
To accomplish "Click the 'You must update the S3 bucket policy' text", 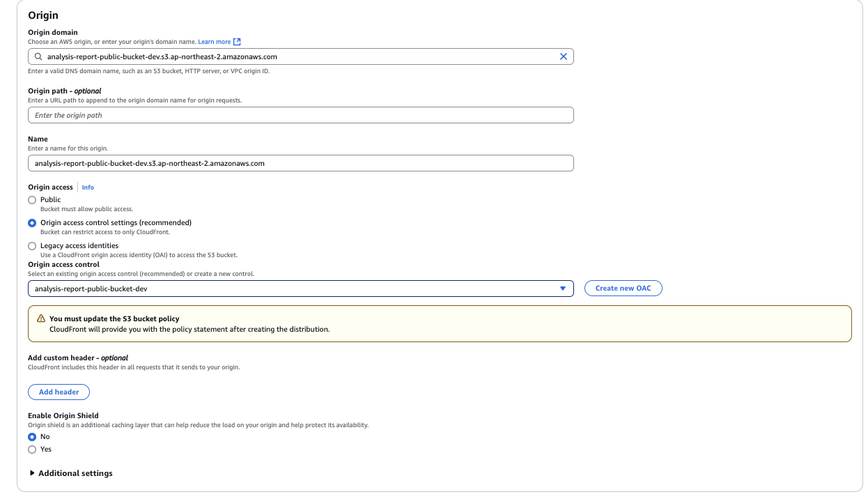I will (114, 318).
